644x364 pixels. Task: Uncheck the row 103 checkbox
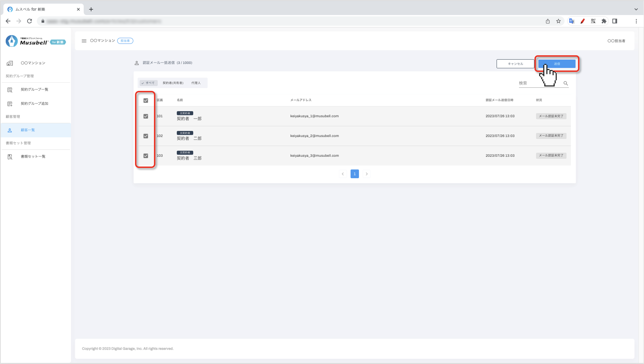click(x=146, y=156)
